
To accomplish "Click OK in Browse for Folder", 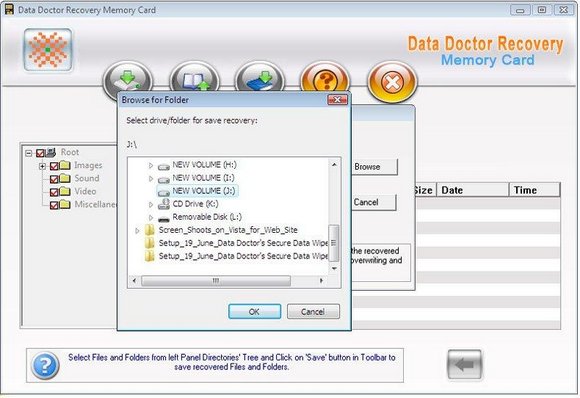I will point(254,311).
